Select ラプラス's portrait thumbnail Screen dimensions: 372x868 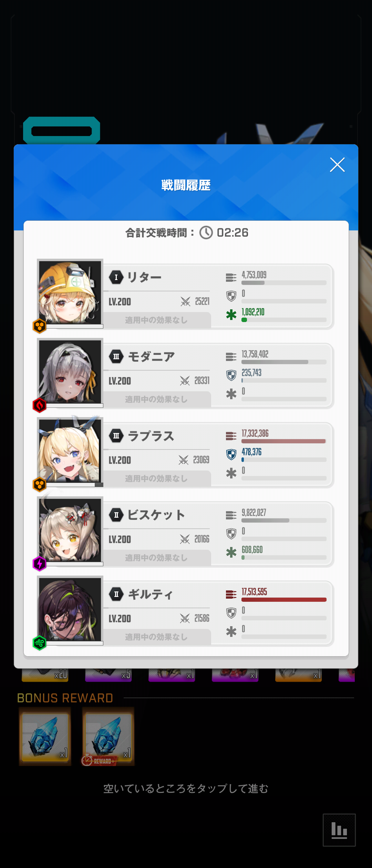[x=70, y=451]
